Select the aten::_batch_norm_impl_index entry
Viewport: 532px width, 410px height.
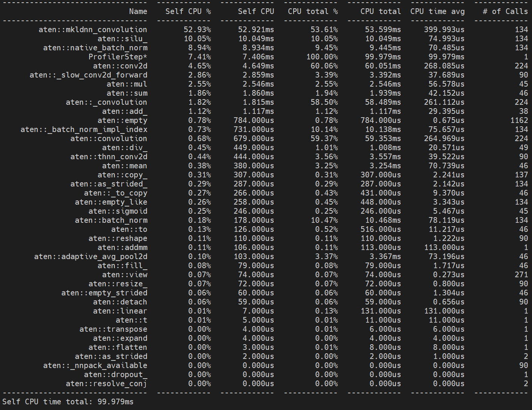[84, 129]
